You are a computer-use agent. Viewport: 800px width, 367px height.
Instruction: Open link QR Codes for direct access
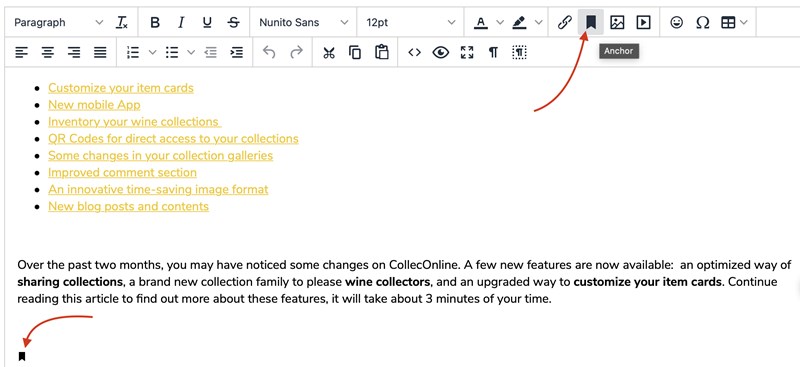[x=173, y=138]
